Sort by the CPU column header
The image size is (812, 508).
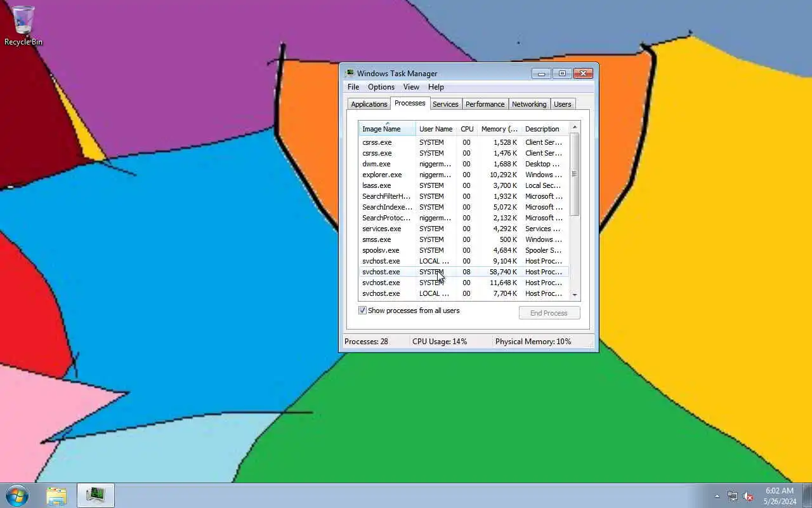coord(467,129)
